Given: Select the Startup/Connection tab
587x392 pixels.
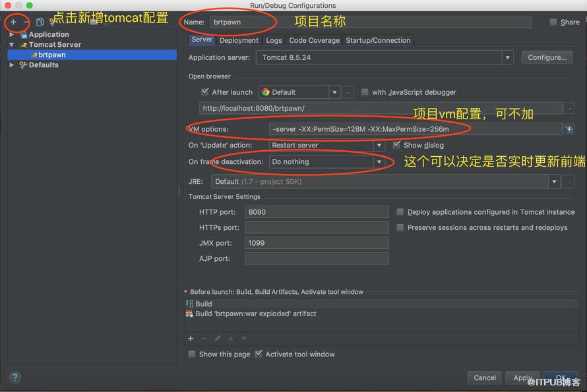Looking at the screenshot, I should tap(378, 40).
